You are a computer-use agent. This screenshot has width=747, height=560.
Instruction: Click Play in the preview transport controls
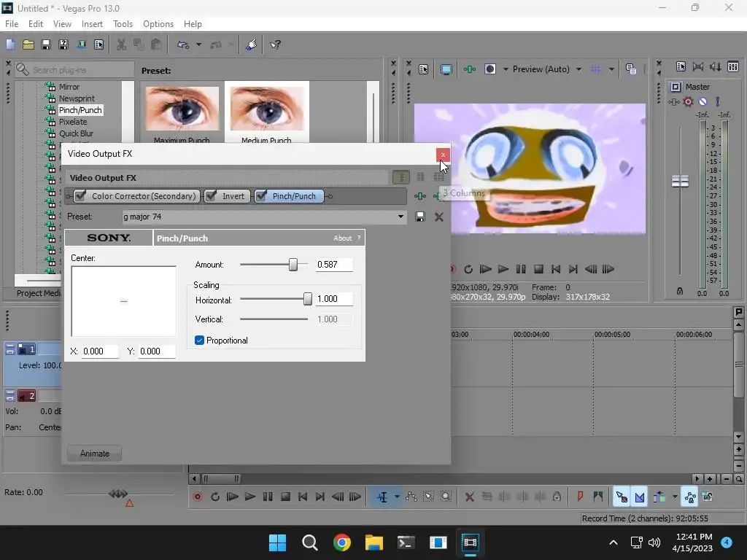[503, 269]
